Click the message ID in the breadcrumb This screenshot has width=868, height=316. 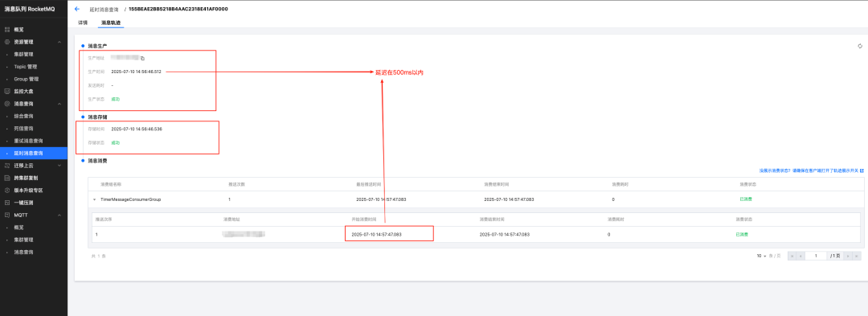[x=178, y=10]
